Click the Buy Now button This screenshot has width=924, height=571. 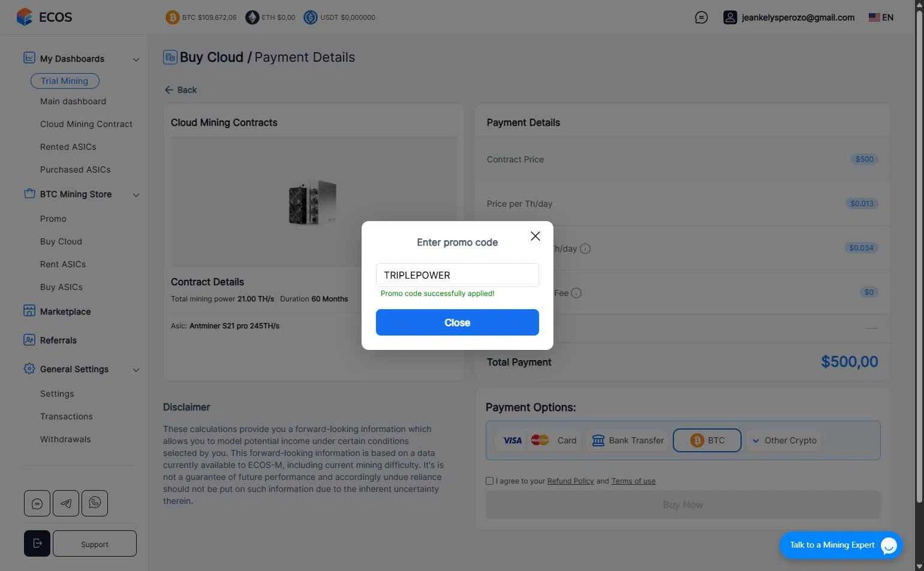pyautogui.click(x=683, y=504)
